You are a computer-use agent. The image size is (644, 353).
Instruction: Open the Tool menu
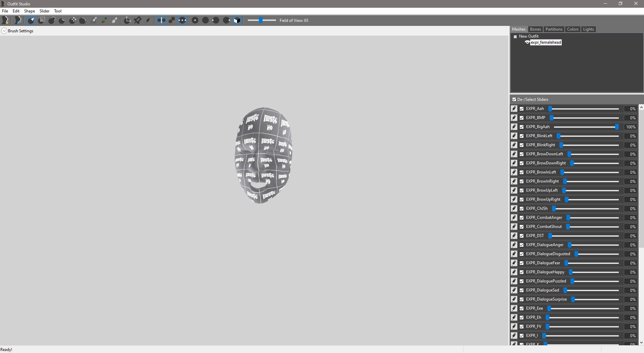tap(58, 11)
